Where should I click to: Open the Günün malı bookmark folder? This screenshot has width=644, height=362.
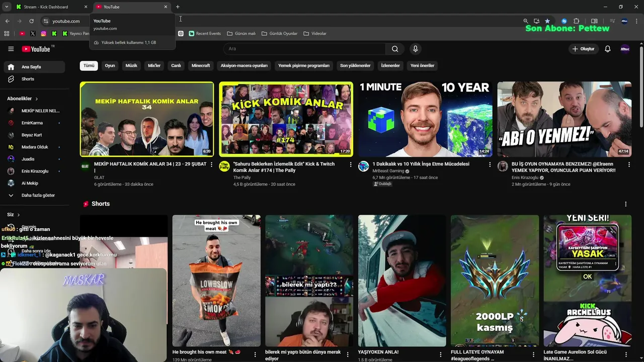(242, 34)
